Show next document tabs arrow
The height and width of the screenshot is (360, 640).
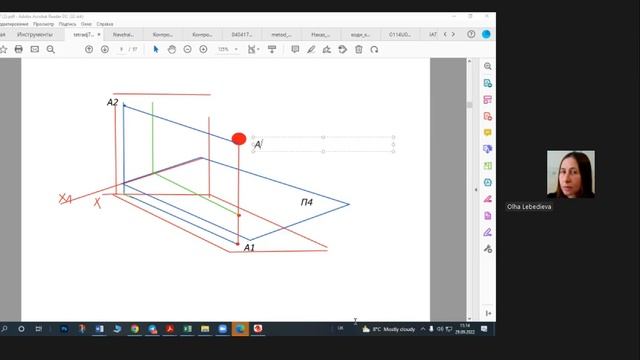coord(453,34)
